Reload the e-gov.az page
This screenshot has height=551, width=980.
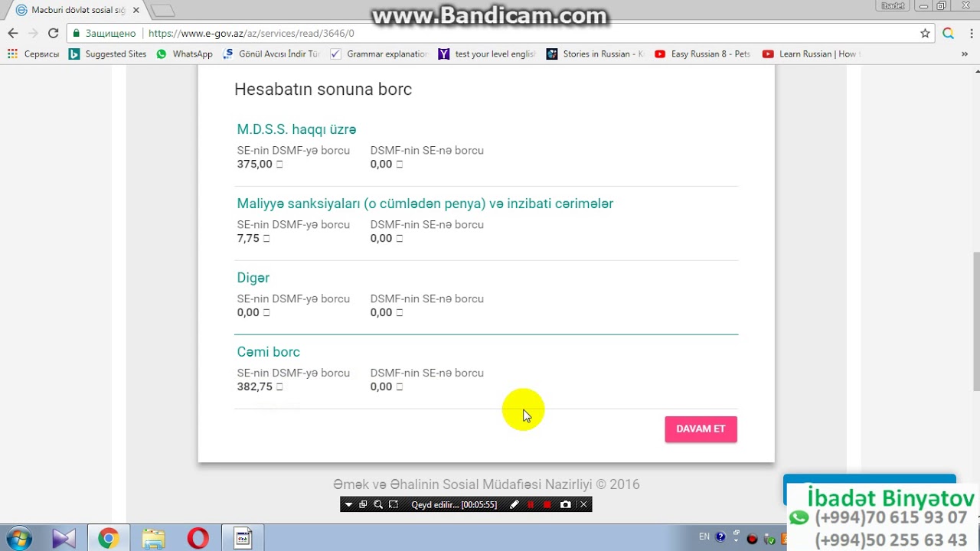click(x=53, y=33)
